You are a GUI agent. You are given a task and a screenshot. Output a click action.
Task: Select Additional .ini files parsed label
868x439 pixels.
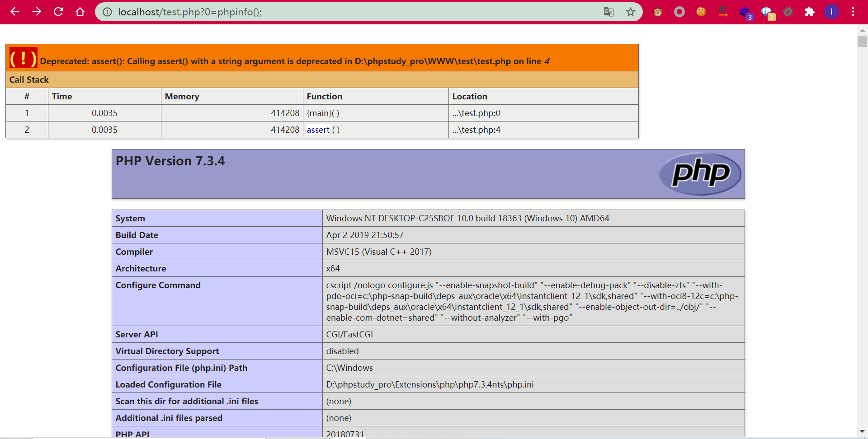click(x=217, y=418)
